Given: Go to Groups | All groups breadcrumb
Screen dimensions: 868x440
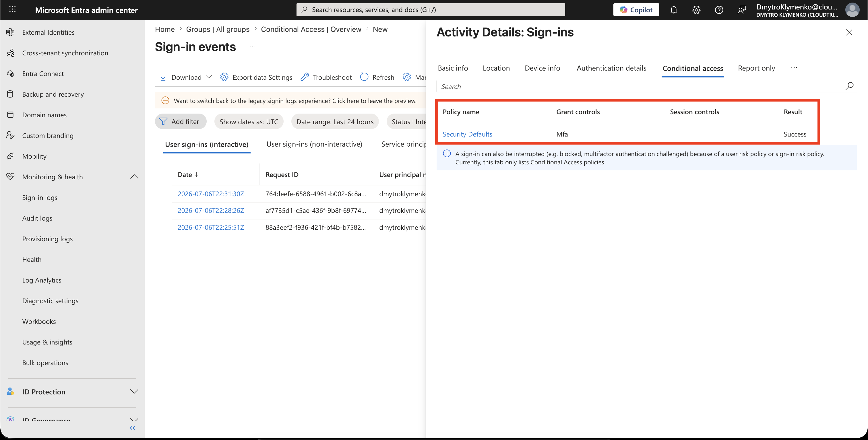Looking at the screenshot, I should 218,29.
